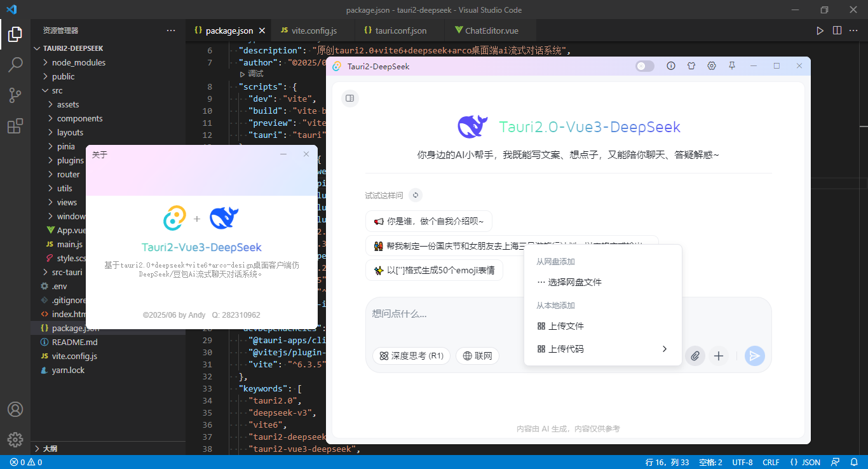
Task: Open the VS Code Manage gear
Action: [x=15, y=439]
